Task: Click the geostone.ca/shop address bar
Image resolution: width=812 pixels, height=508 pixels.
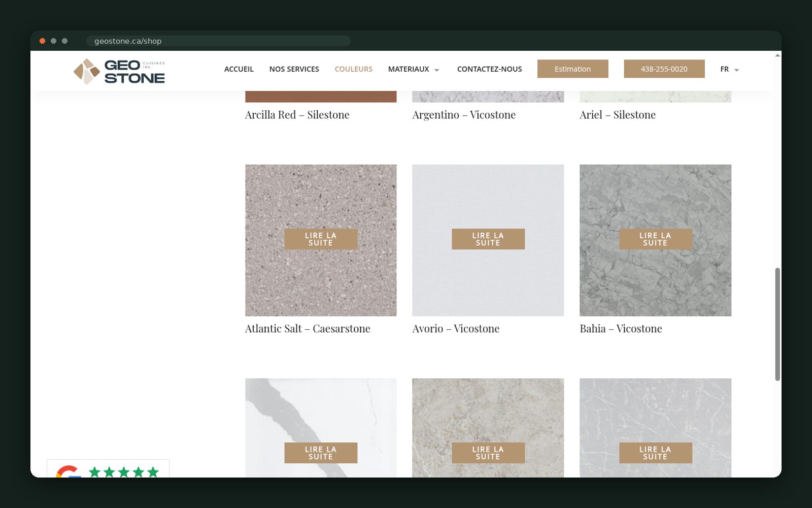Action: [x=218, y=41]
